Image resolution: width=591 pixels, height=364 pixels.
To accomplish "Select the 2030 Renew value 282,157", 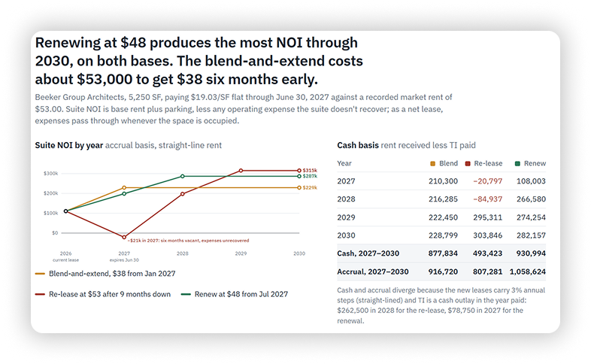I will click(531, 235).
